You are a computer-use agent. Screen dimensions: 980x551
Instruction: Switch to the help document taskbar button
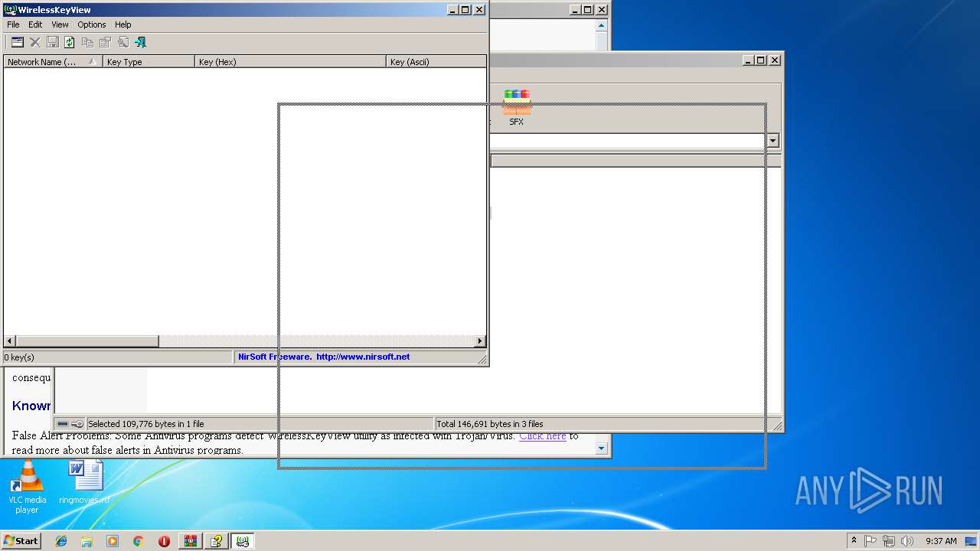pyautogui.click(x=217, y=541)
